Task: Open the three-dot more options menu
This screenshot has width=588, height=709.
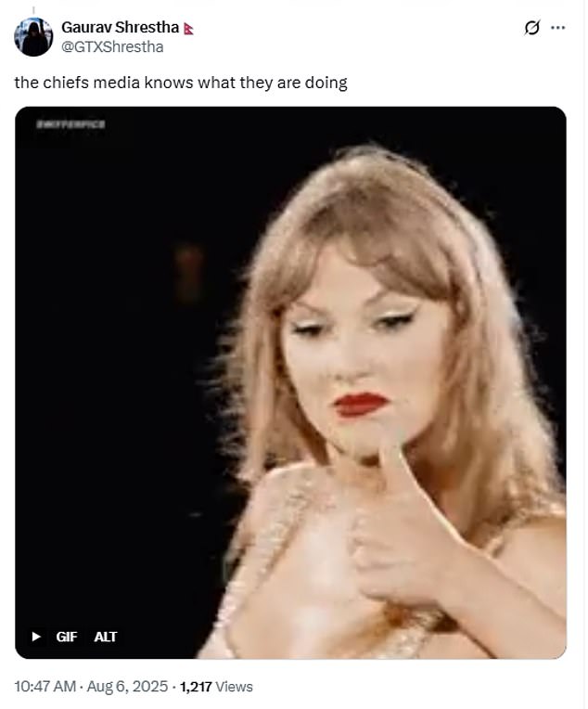Action: (558, 28)
